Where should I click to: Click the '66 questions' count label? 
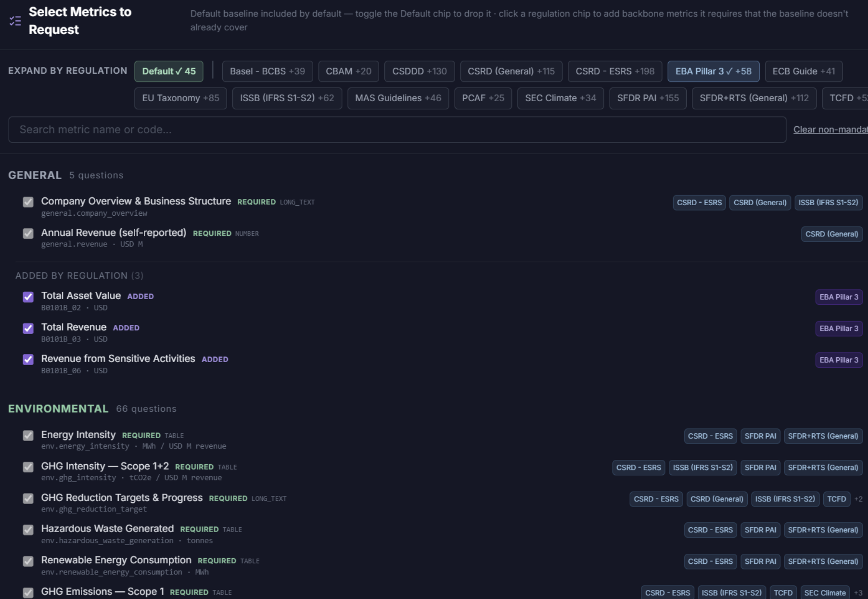point(146,409)
